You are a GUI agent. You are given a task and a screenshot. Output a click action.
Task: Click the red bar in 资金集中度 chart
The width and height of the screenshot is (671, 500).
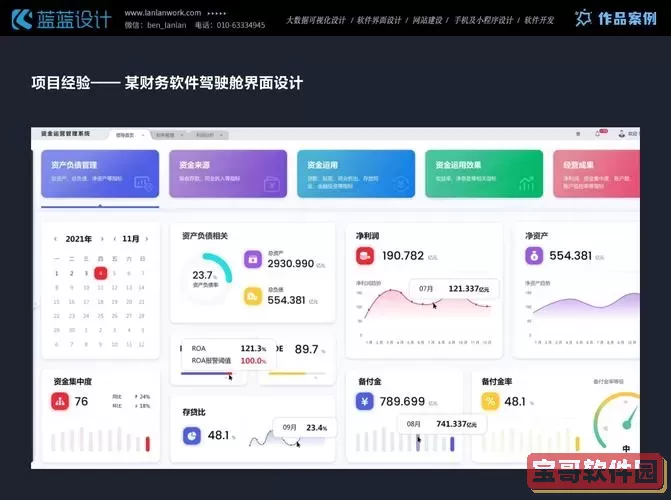[x=148, y=444]
